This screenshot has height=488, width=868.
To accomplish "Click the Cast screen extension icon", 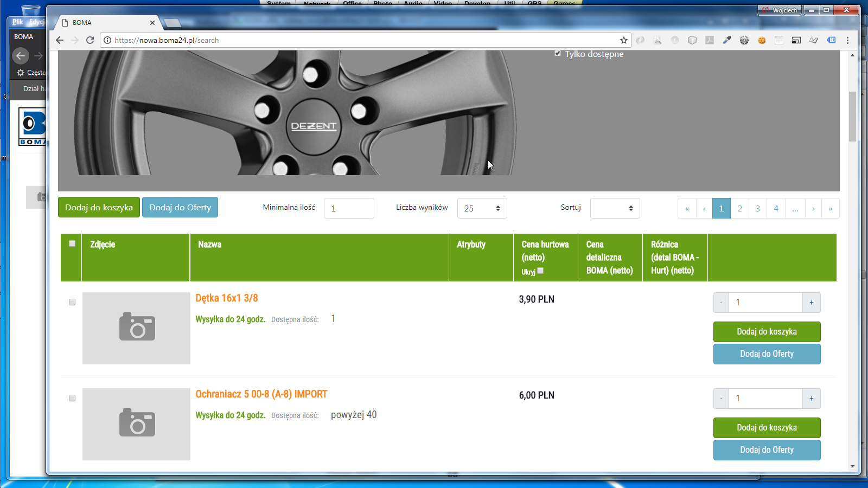I will [x=796, y=40].
